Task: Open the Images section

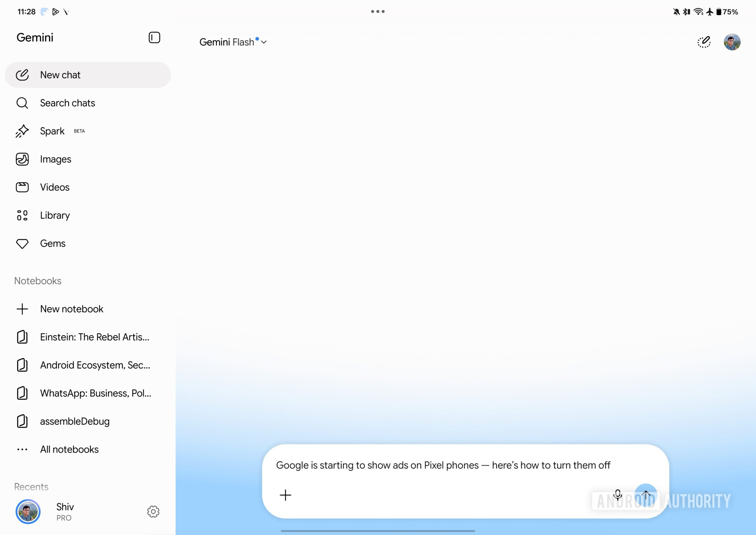Action: pyautogui.click(x=88, y=159)
